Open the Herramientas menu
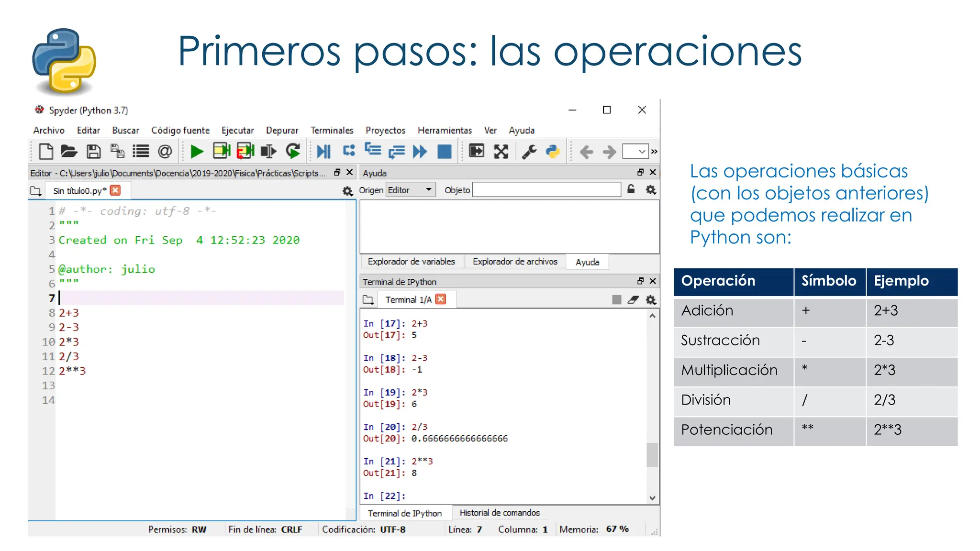980x551 pixels. tap(445, 130)
